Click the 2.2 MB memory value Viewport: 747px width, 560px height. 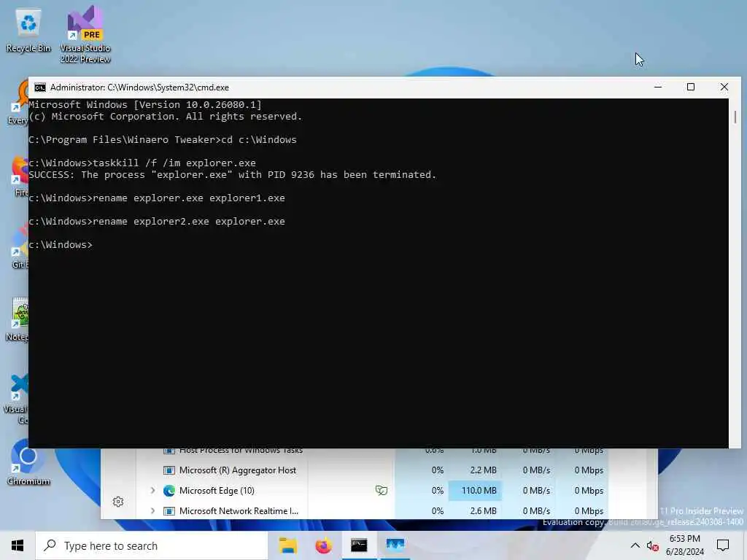coord(483,470)
